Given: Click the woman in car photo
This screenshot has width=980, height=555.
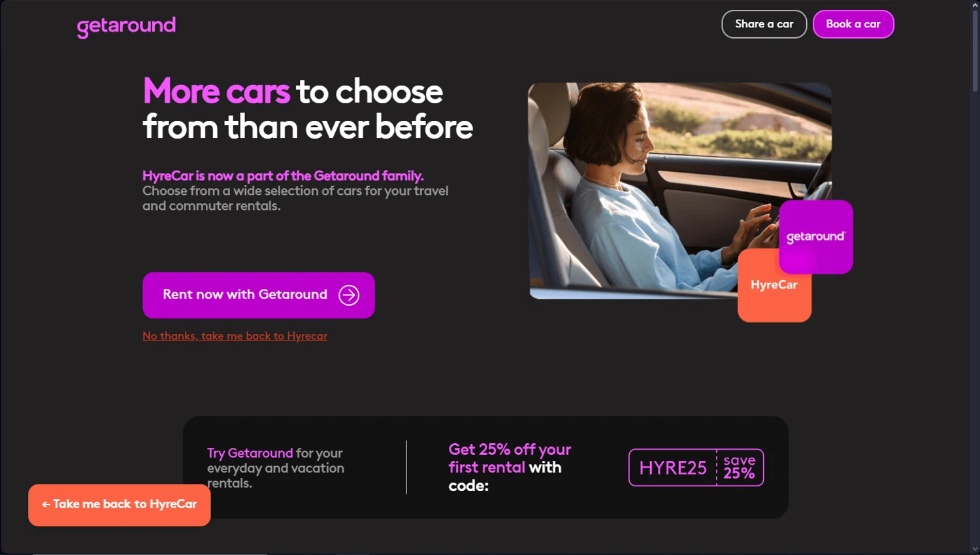Looking at the screenshot, I should (x=679, y=190).
